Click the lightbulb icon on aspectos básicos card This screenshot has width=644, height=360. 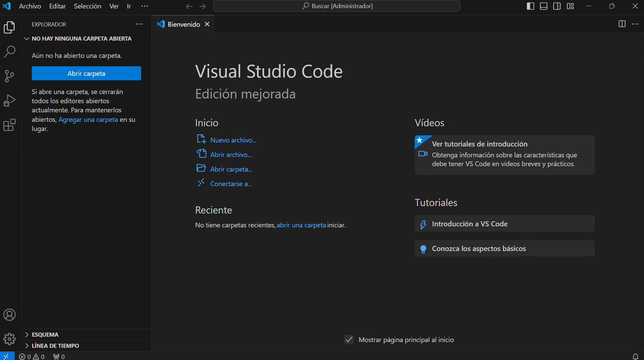tap(423, 249)
